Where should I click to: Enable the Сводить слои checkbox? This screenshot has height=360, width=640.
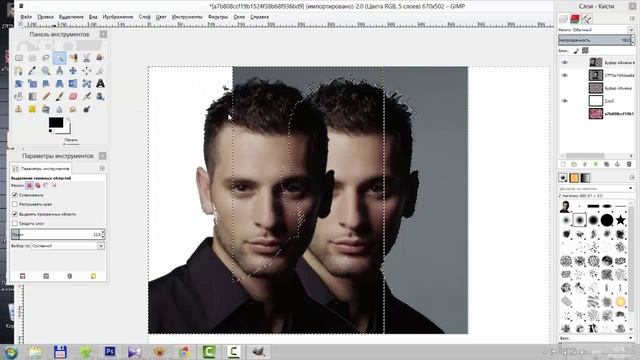[x=15, y=223]
